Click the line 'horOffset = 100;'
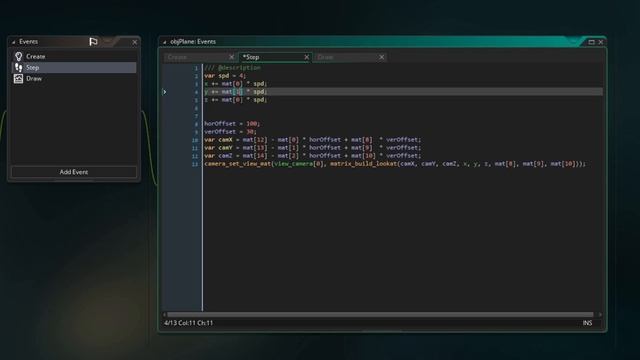This screenshot has height=360, width=640. (232, 124)
